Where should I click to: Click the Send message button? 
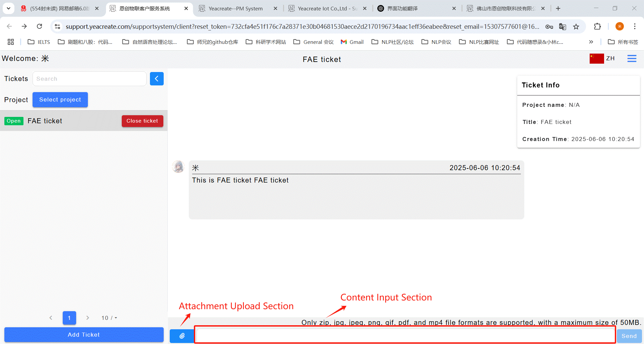click(x=629, y=336)
